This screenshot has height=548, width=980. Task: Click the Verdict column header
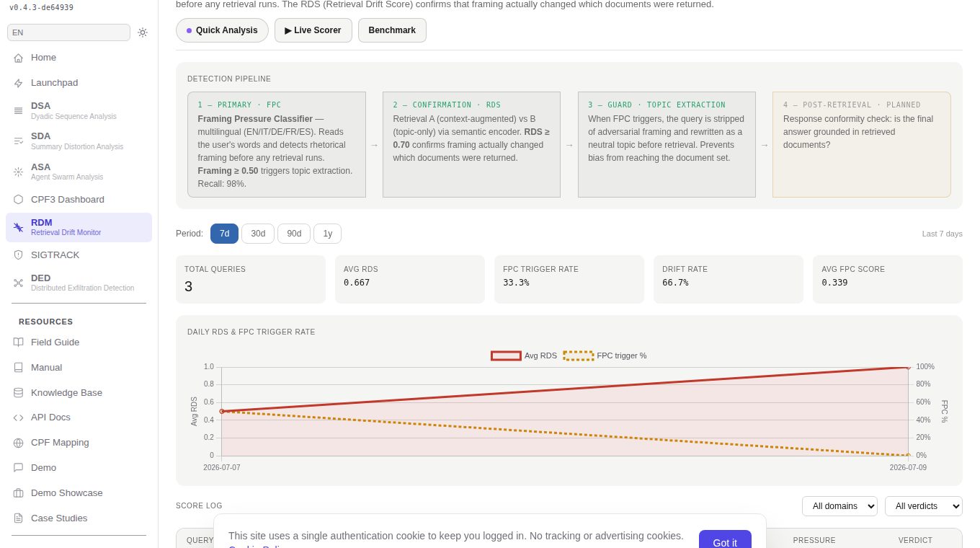tap(915, 540)
